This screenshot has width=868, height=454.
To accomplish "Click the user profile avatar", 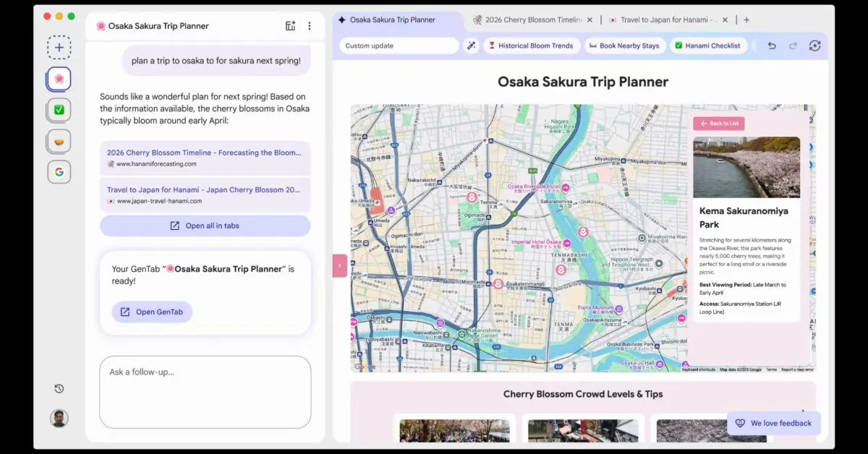I will (x=59, y=418).
